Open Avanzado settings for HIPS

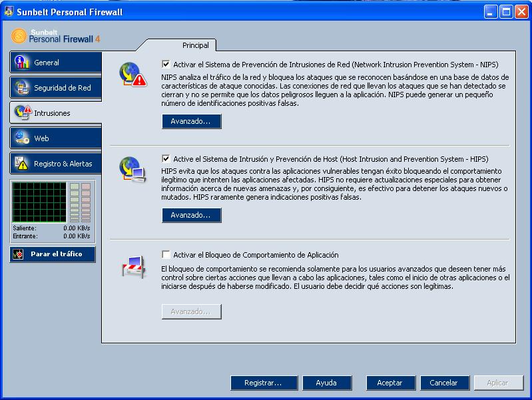(192, 215)
